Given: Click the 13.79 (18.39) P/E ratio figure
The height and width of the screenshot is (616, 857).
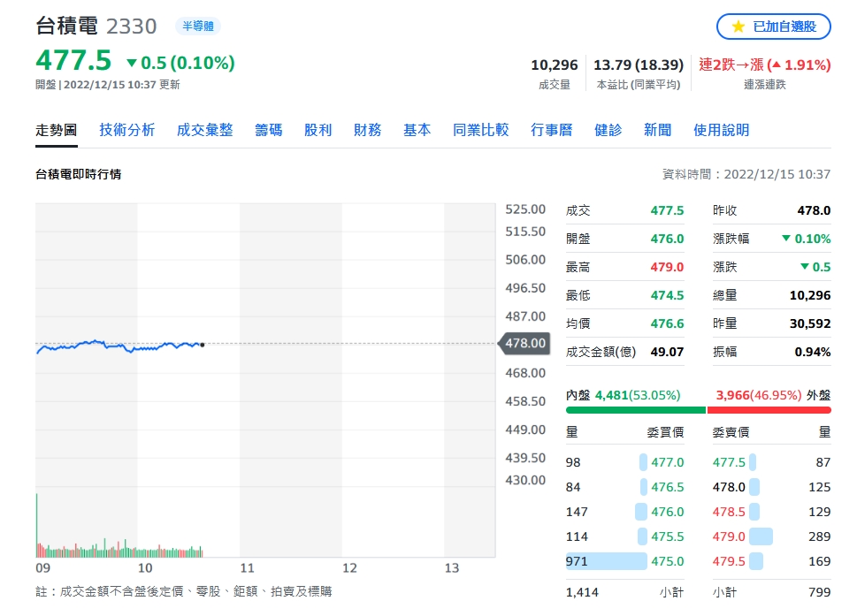Looking at the screenshot, I should [639, 65].
